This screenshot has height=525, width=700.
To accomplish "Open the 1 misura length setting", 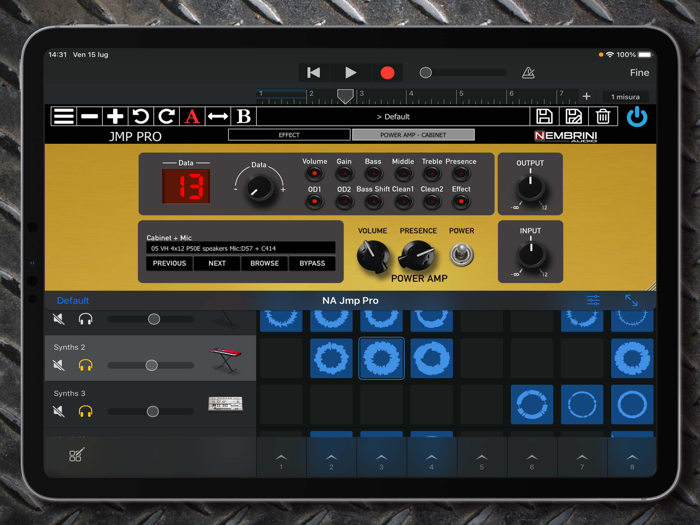I will point(625,96).
